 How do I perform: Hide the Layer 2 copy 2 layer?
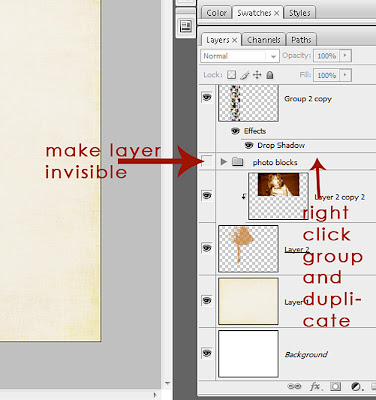tap(207, 196)
